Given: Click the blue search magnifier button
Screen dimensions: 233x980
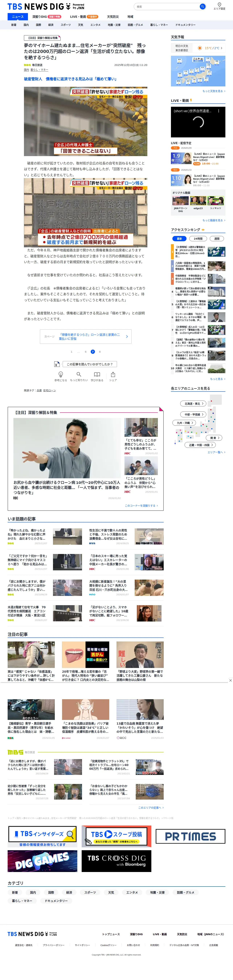Looking at the screenshot, I should [203, 7].
